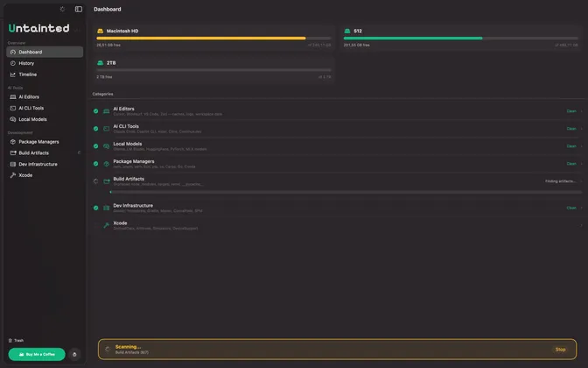This screenshot has width=588, height=368.
Task: Click the '201,55 GB free' text
Action: pyautogui.click(x=356, y=45)
